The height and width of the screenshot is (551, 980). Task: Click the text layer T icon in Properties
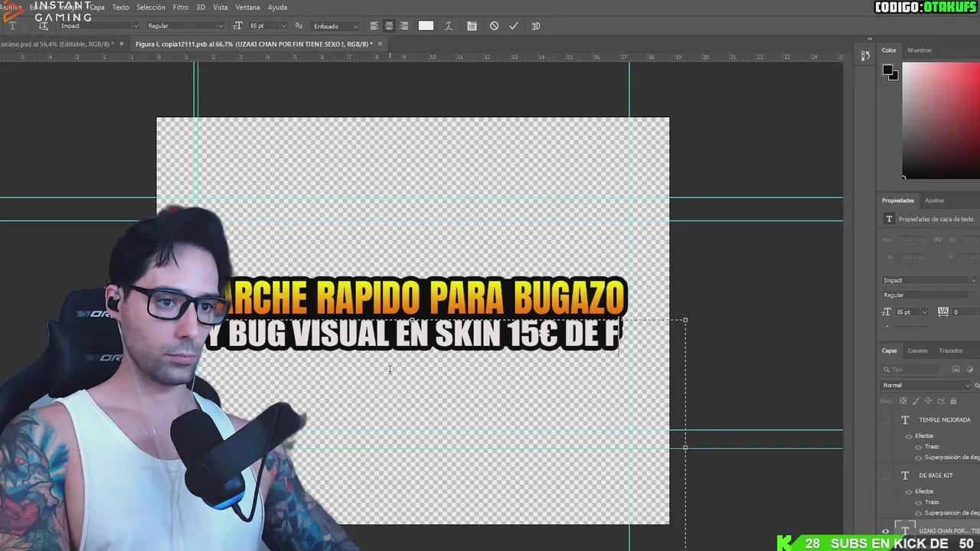pyautogui.click(x=889, y=219)
